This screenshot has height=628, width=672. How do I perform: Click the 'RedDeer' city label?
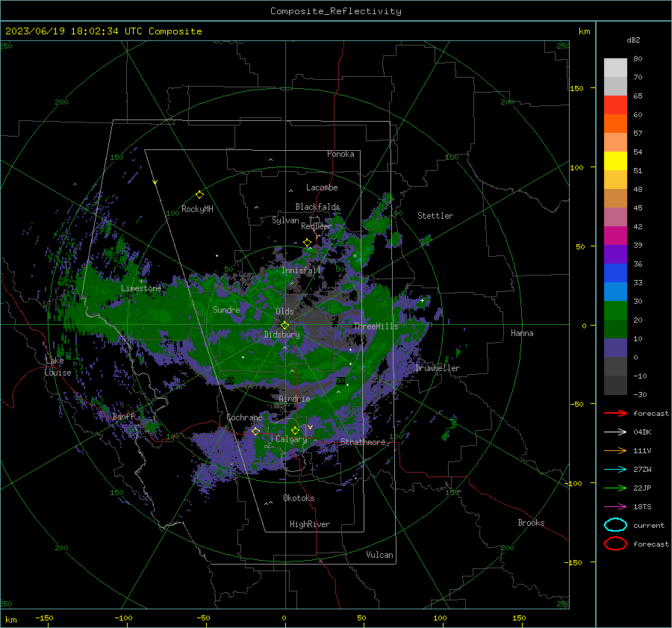(317, 226)
